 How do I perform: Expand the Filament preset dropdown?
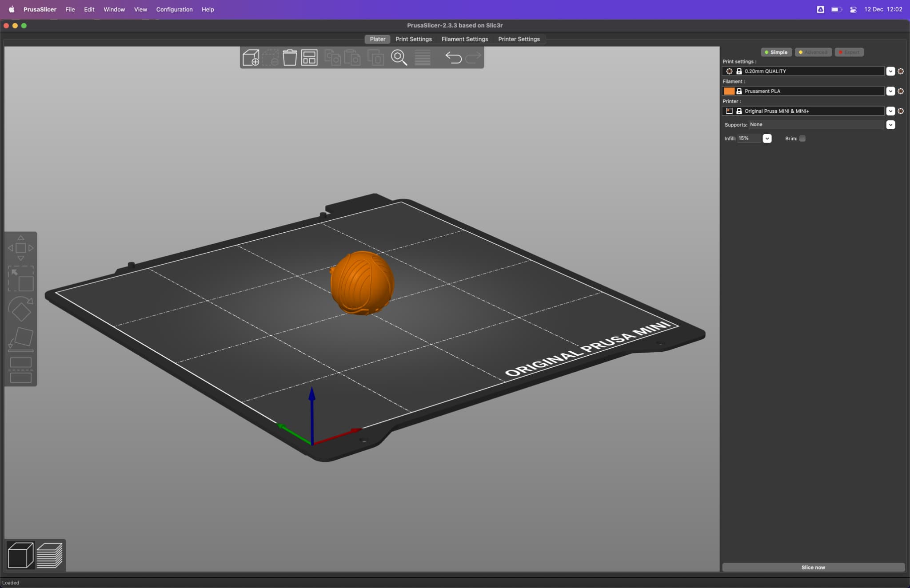890,91
